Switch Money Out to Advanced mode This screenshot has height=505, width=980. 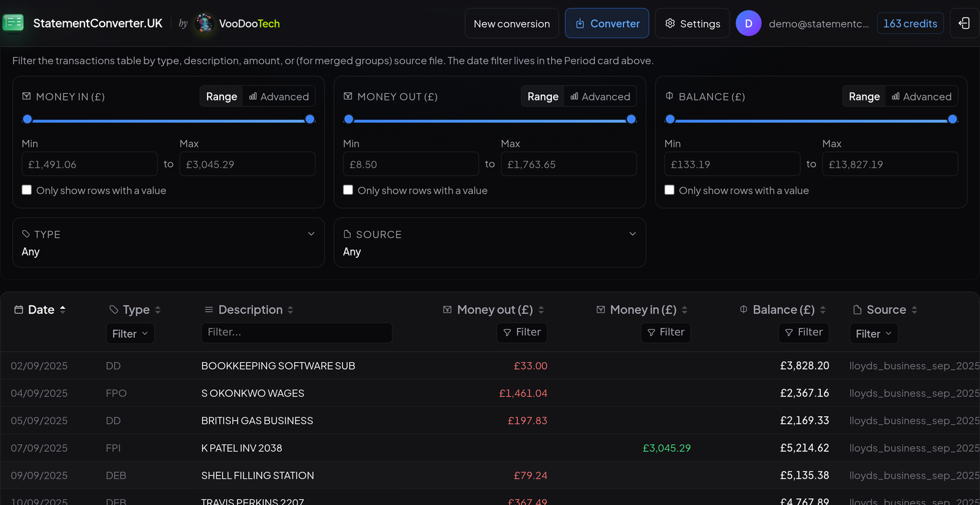click(x=600, y=96)
